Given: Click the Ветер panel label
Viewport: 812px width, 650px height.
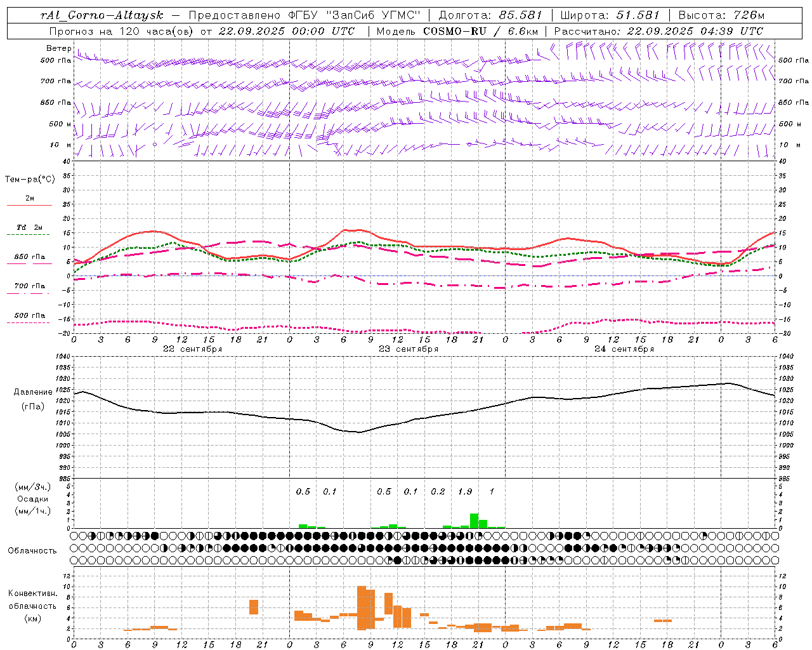Looking at the screenshot, I should pyautogui.click(x=58, y=48).
